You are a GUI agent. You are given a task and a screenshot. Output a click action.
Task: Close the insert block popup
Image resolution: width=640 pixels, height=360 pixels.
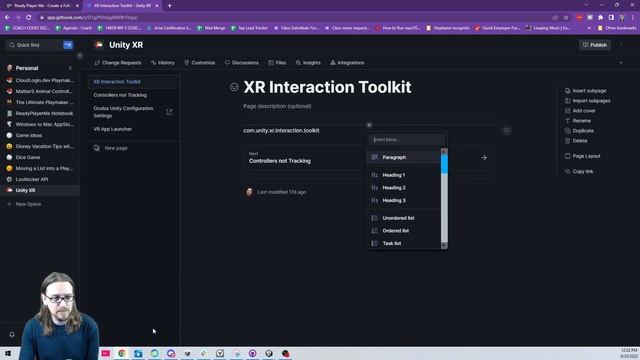[x=369, y=125]
